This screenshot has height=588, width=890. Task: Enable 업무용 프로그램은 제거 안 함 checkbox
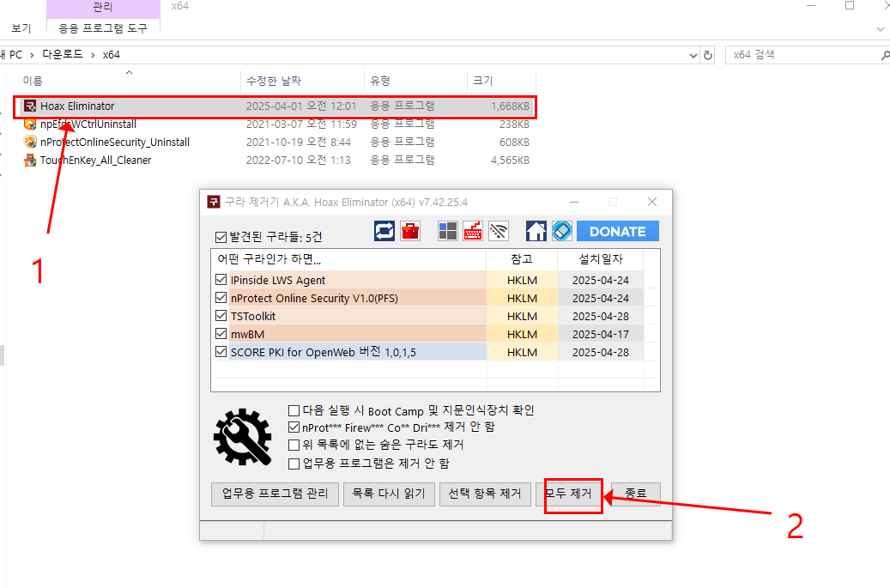pos(294,464)
